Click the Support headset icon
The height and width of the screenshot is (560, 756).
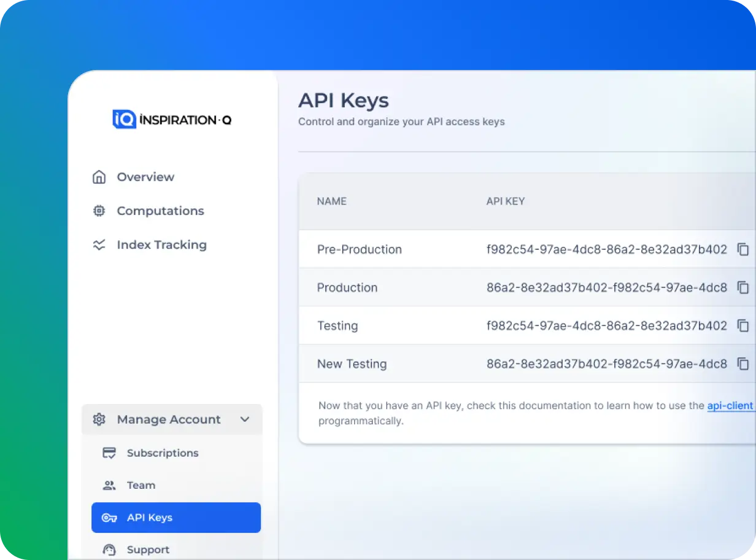point(109,550)
